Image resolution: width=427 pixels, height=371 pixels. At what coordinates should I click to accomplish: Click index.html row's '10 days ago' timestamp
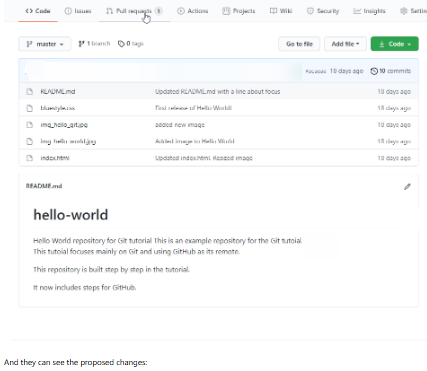point(394,158)
